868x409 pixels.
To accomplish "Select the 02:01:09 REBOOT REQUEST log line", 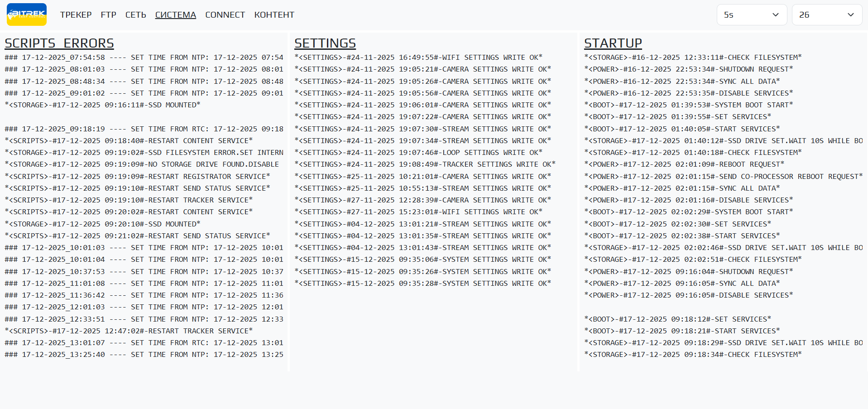I will (x=684, y=164).
